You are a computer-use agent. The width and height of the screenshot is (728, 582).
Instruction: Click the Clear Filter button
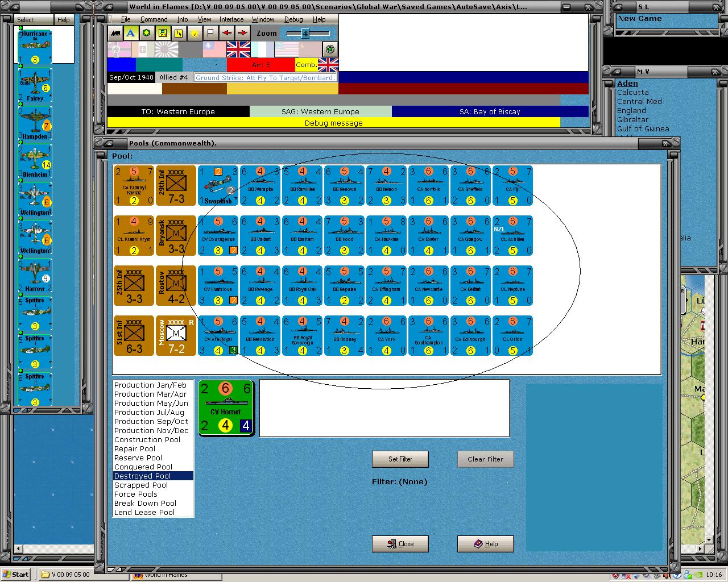(x=486, y=459)
